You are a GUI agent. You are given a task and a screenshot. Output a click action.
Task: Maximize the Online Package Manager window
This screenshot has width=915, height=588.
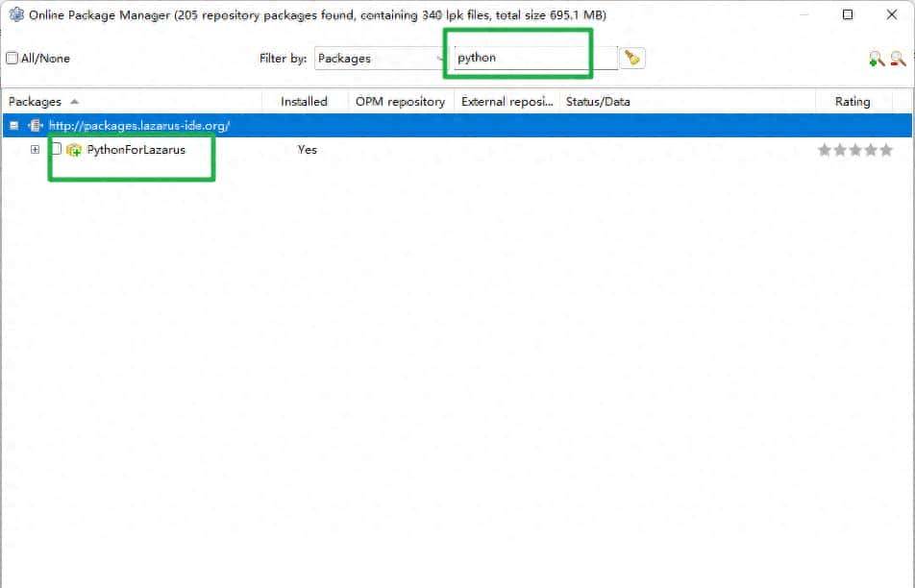[x=848, y=14]
